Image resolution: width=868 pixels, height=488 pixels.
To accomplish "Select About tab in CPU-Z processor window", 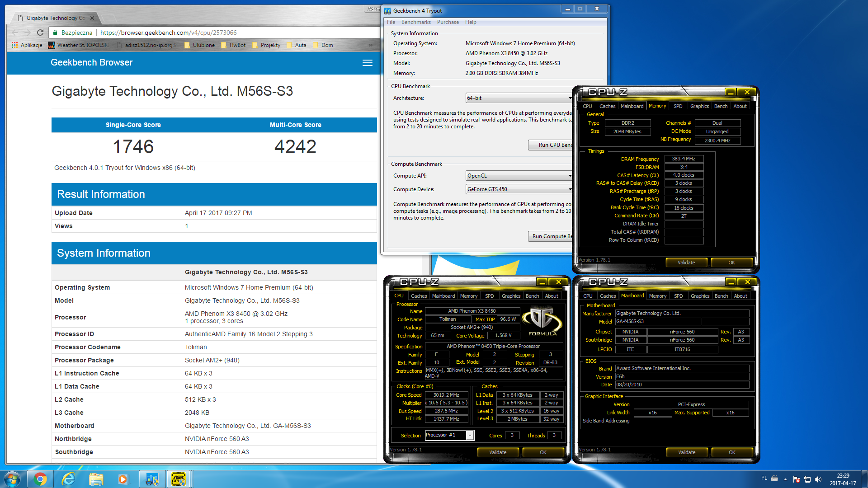I will pos(551,296).
